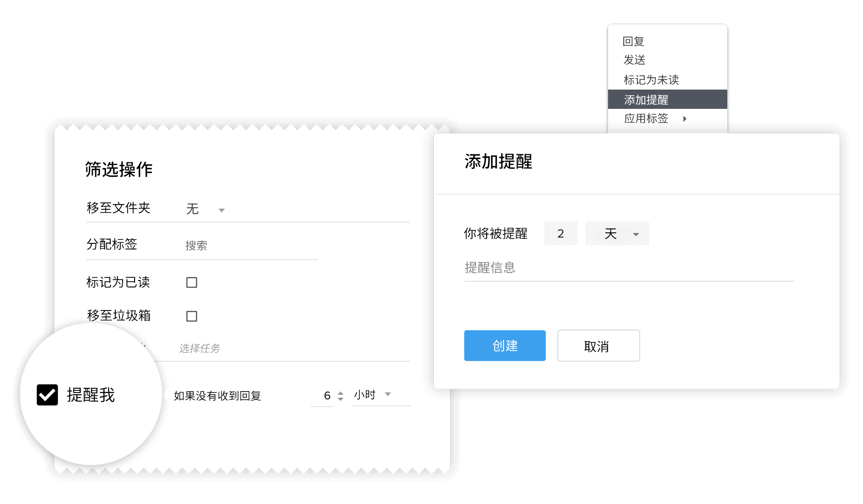Increase the reply hours stepper value
Image resolution: width=863 pixels, height=504 pixels.
click(x=341, y=393)
